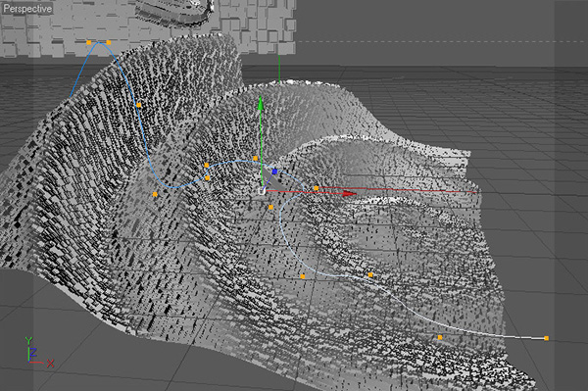Select the upper of the two stacked orange points
This screenshot has height=391, width=588.
[207, 166]
